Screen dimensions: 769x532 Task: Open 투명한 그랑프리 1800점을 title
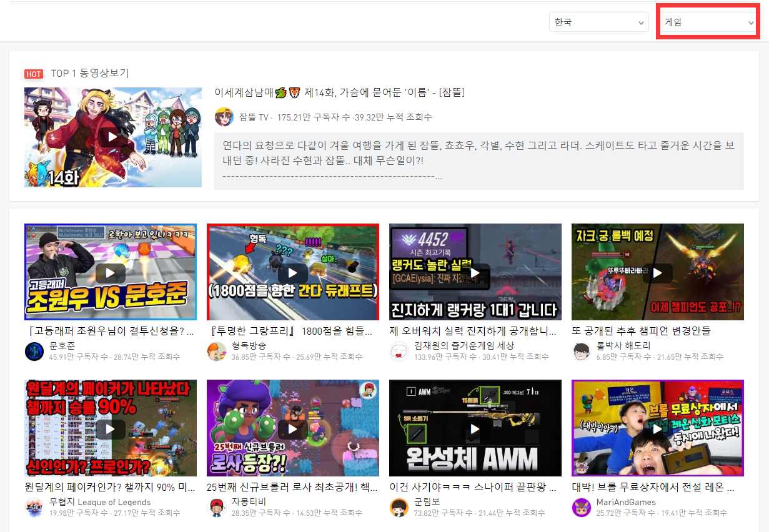pyautogui.click(x=291, y=331)
